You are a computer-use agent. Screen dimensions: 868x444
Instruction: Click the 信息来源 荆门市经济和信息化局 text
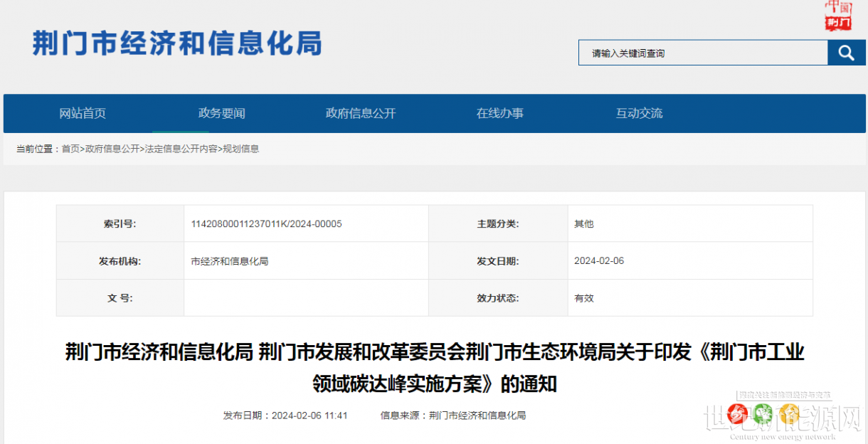point(453,416)
